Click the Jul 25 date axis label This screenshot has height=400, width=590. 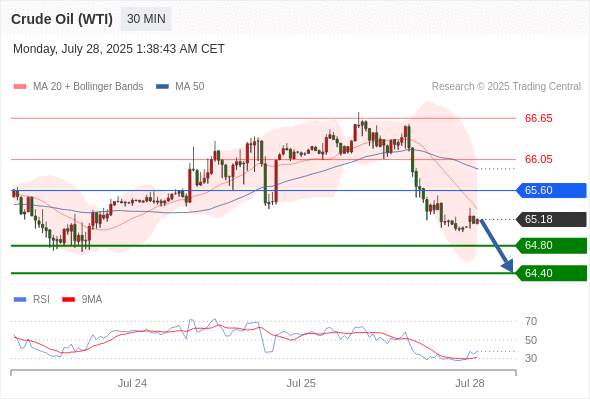(x=301, y=383)
